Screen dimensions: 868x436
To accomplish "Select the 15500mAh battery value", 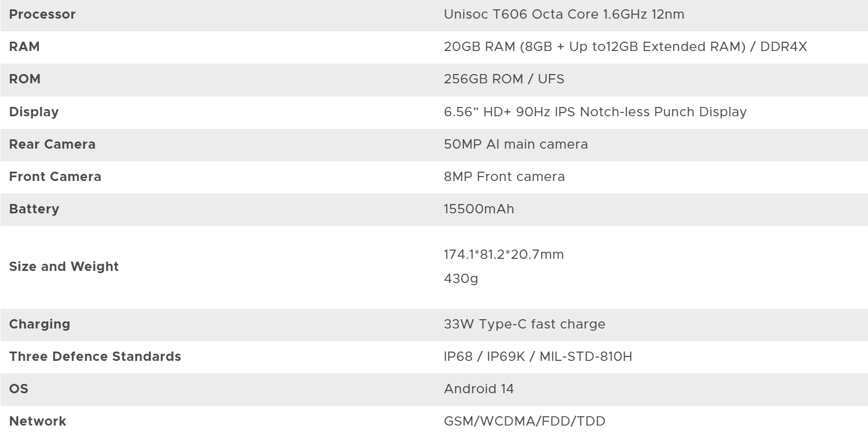I will (x=479, y=209).
